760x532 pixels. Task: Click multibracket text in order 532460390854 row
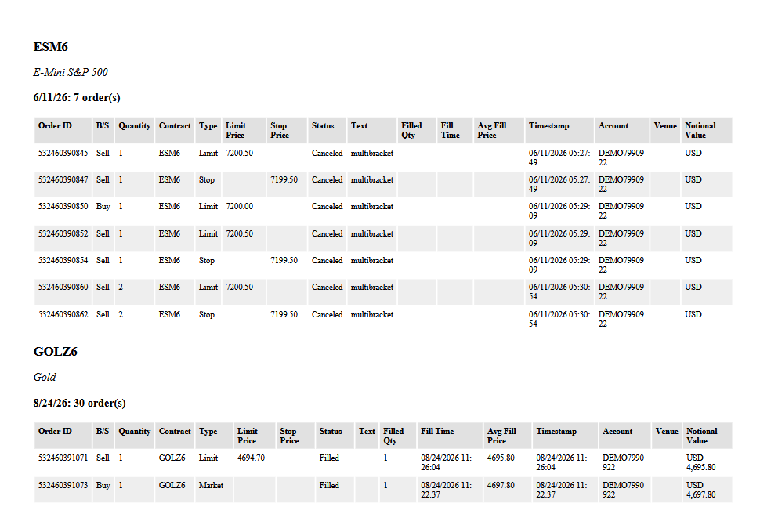pos(372,261)
